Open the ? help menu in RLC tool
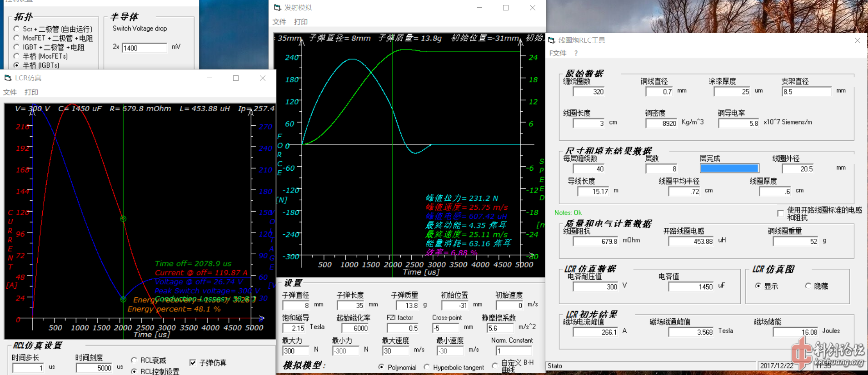Viewport: 868px width, 375px height. point(576,53)
